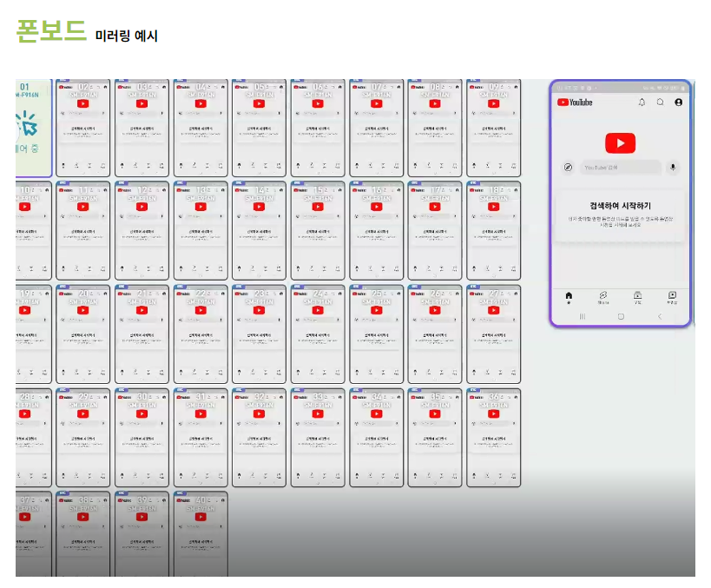The width and height of the screenshot is (711, 588).
Task: Pick phone screen 24
Action: click(x=318, y=334)
